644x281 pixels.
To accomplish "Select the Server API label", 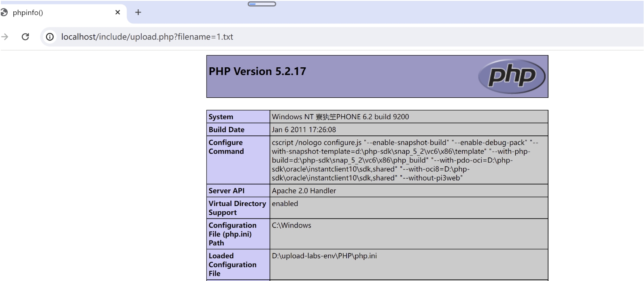I will pyautogui.click(x=227, y=191).
